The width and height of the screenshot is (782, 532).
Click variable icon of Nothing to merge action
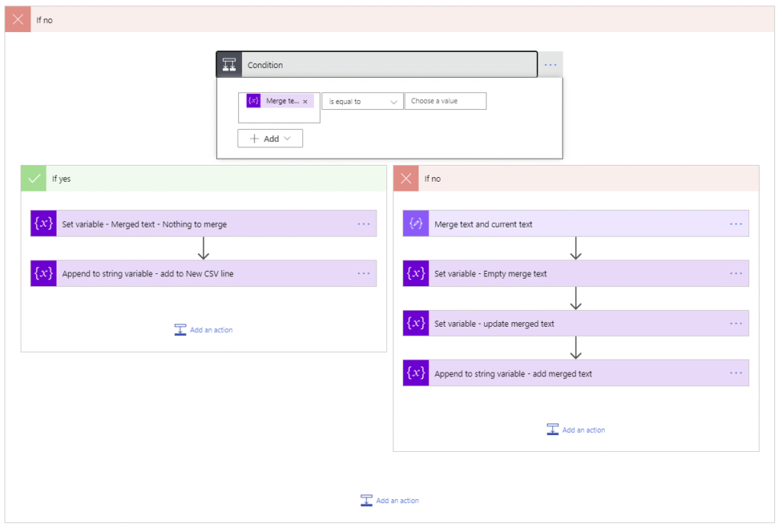[44, 224]
